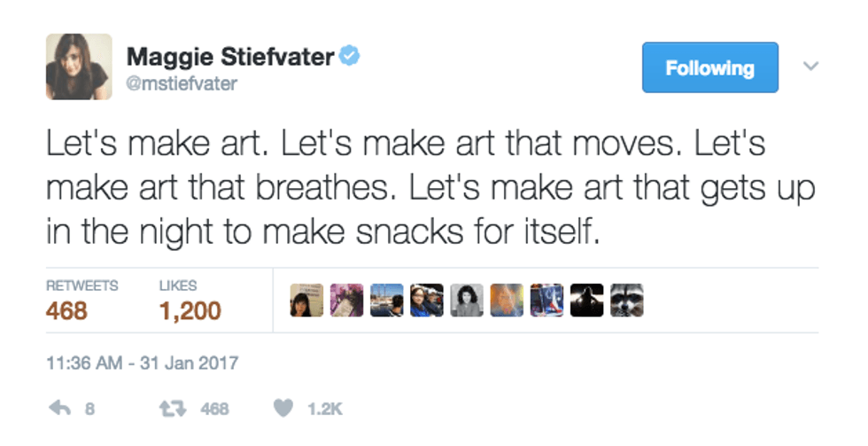Click the reply arrow icon
Image resolution: width=868 pixels, height=446 pixels.
coord(61,409)
